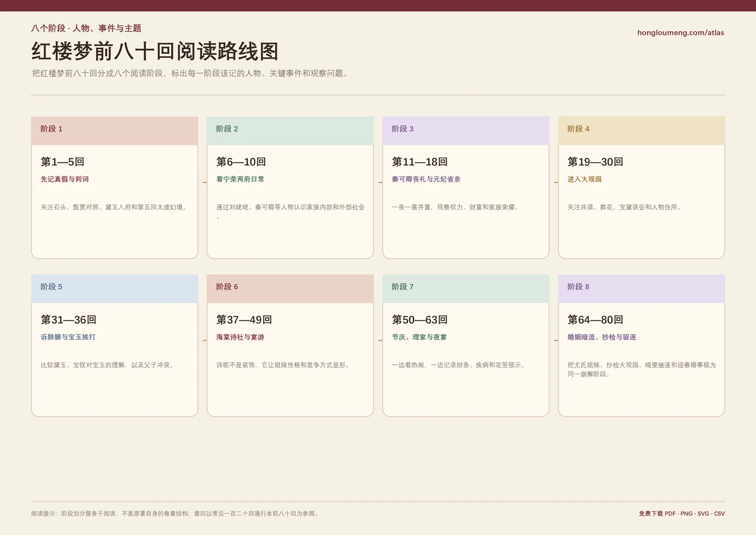Click the theme label 海棠诗社与宴游

240,337
